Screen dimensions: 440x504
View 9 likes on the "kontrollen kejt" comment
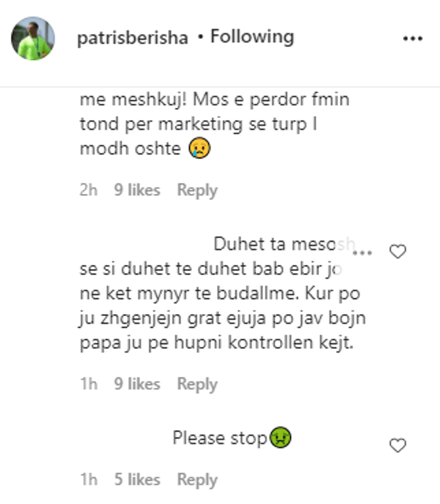[137, 384]
